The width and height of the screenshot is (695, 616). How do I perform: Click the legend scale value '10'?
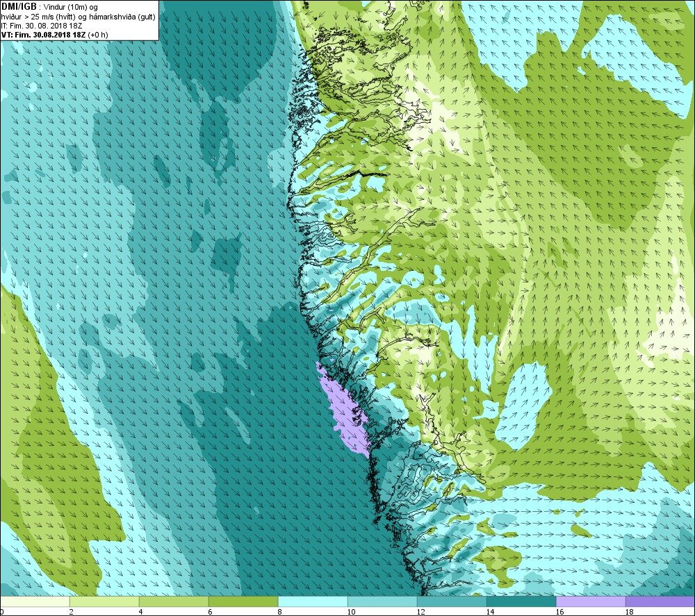(351, 612)
